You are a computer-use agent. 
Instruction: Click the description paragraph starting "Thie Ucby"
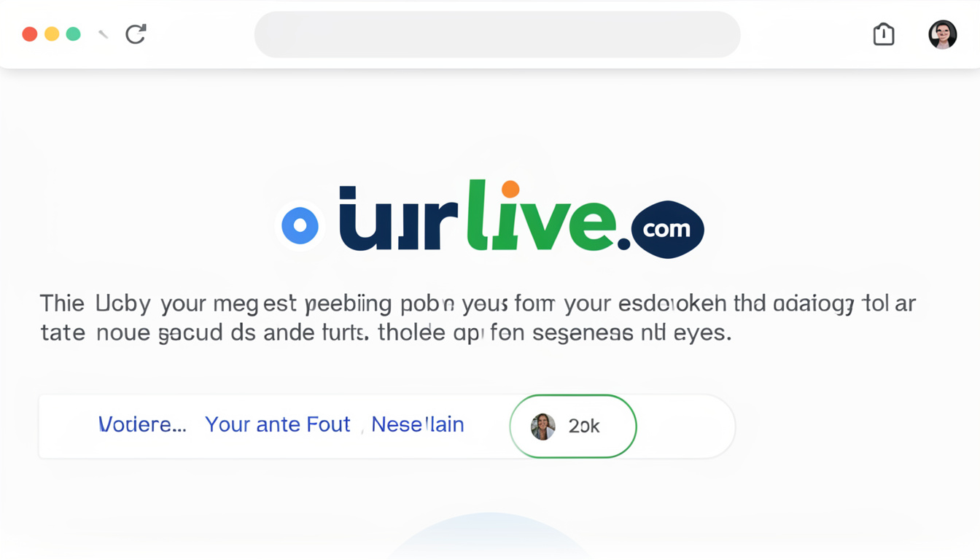[478, 318]
